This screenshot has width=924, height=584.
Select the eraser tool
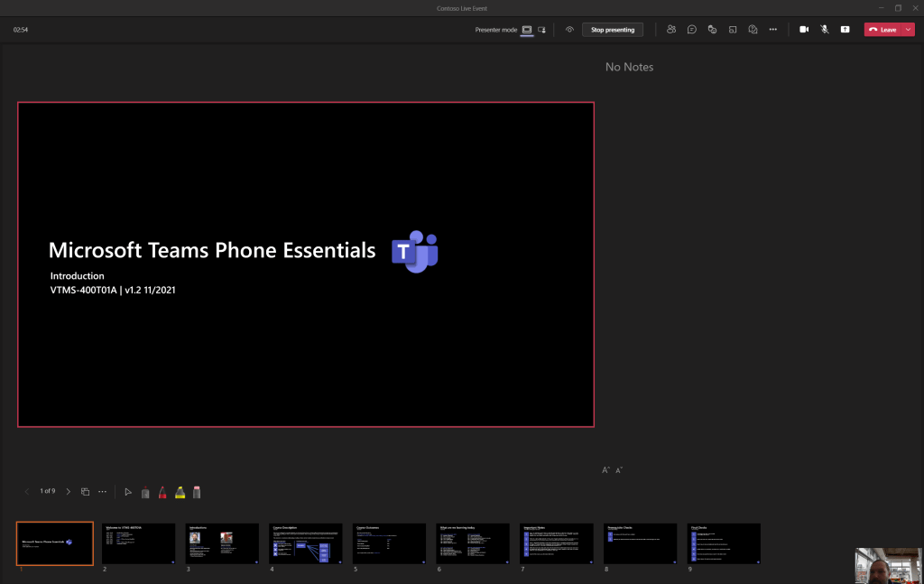197,492
